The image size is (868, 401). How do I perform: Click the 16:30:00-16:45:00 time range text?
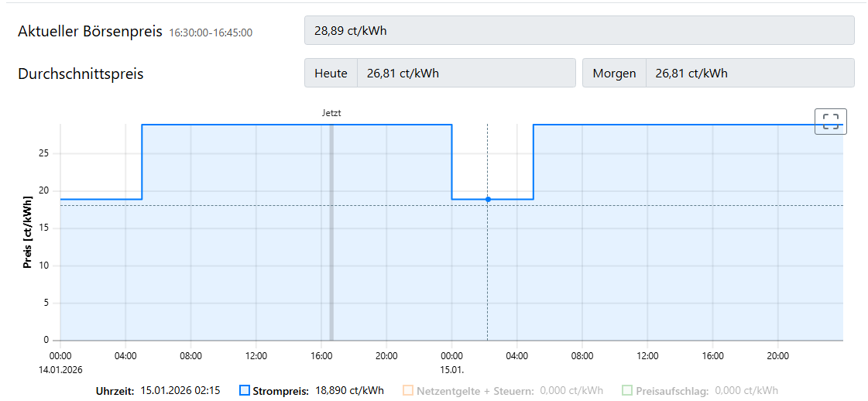(211, 33)
